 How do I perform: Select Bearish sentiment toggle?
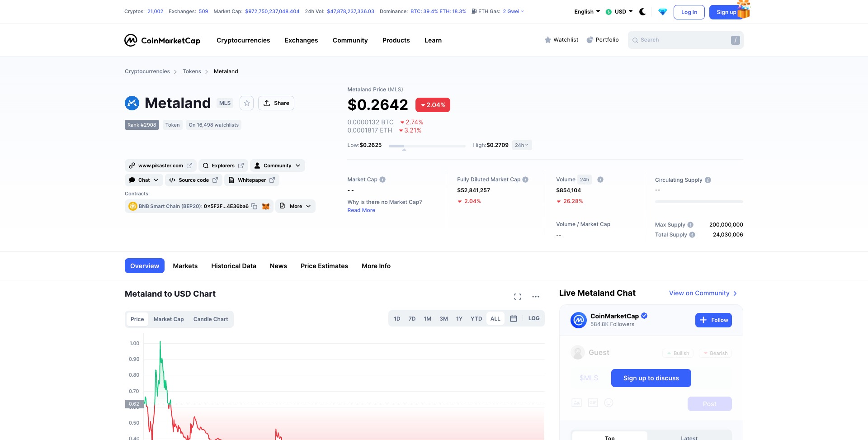click(716, 353)
